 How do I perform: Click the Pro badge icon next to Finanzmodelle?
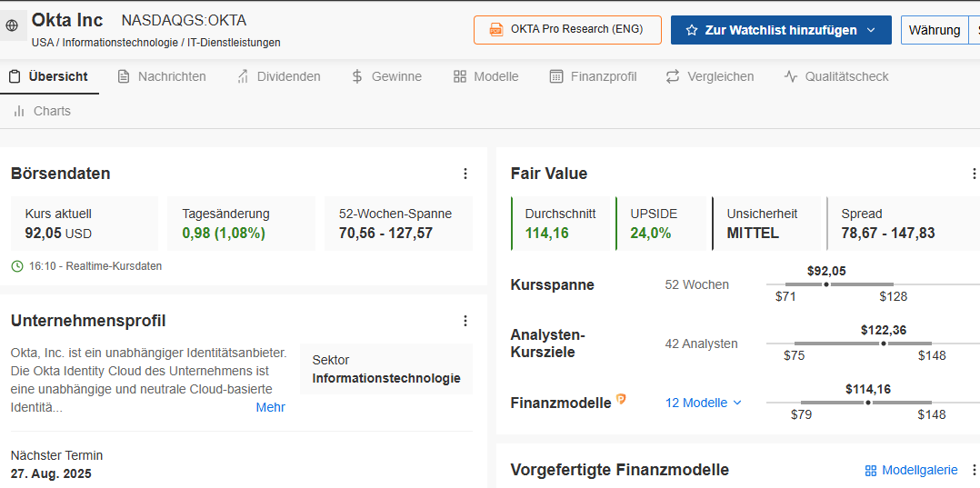(621, 399)
